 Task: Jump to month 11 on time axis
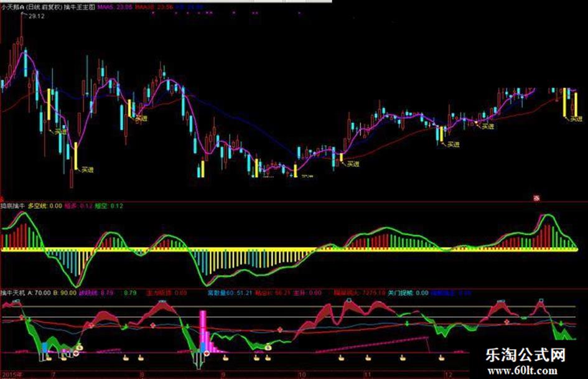[368, 375]
